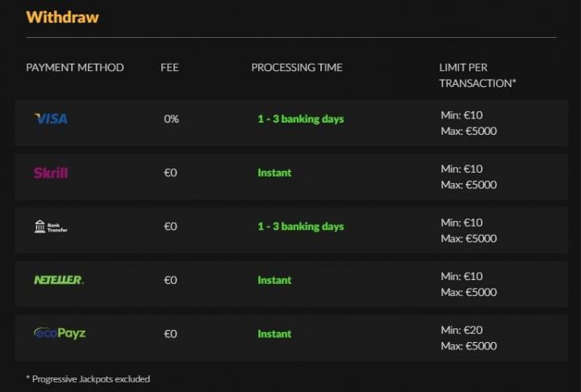
Task: Click the Skrill logo icon
Action: coord(51,173)
